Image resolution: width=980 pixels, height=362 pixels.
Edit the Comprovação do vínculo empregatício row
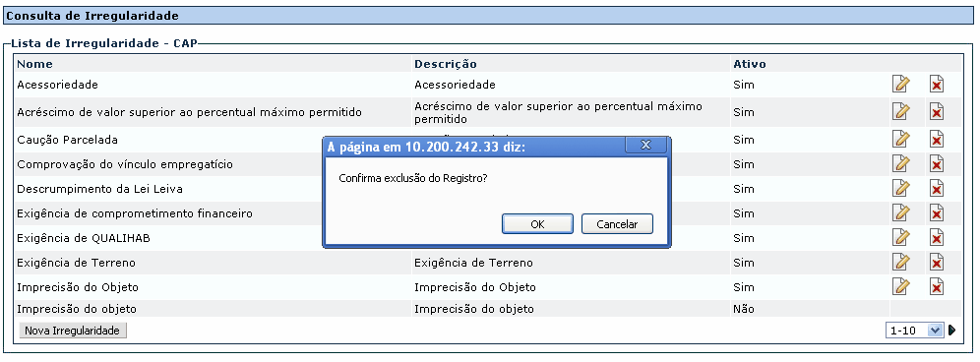point(900,164)
